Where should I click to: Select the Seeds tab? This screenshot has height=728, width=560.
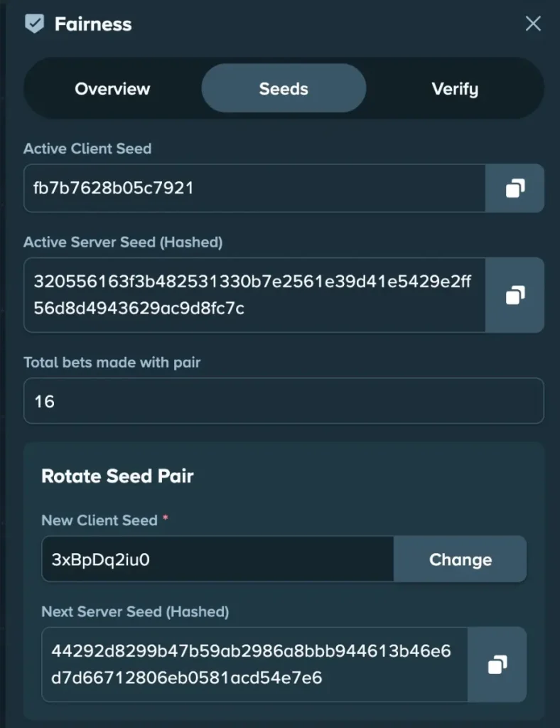pyautogui.click(x=284, y=89)
